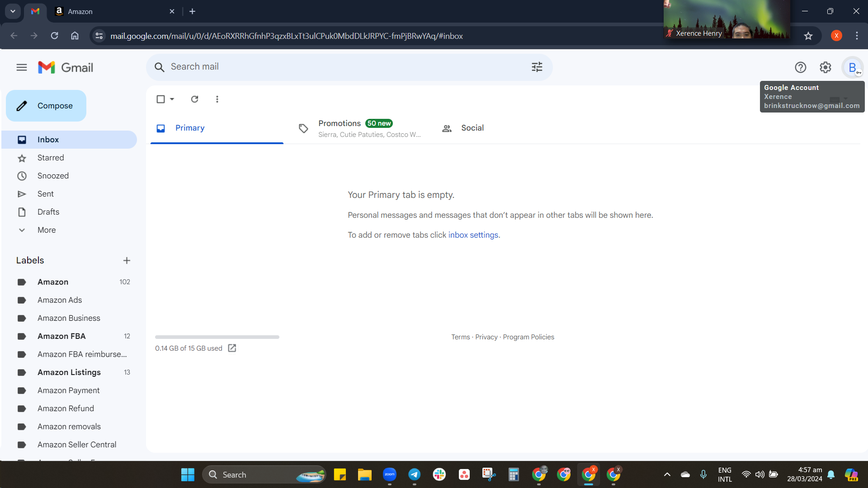Open the Privacy link
Image resolution: width=868 pixels, height=488 pixels.
[486, 337]
